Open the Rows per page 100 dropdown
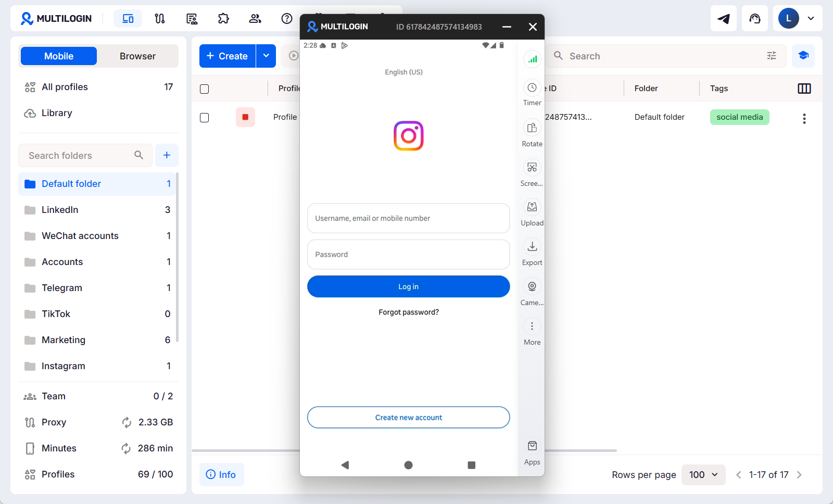Viewport: 833px width, 504px height. point(703,475)
